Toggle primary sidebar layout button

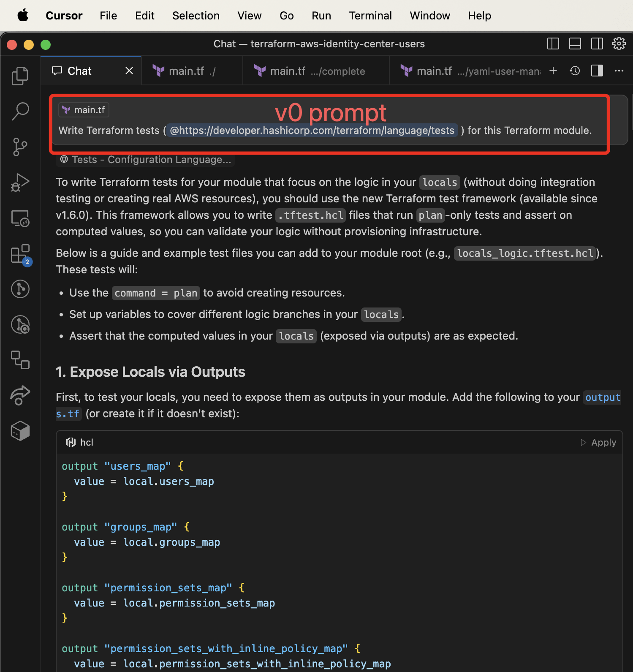[x=553, y=44]
